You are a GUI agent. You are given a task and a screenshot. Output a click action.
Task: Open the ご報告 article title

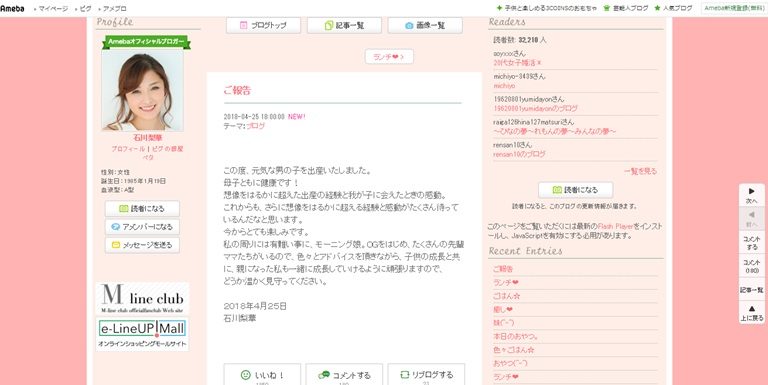click(x=237, y=90)
